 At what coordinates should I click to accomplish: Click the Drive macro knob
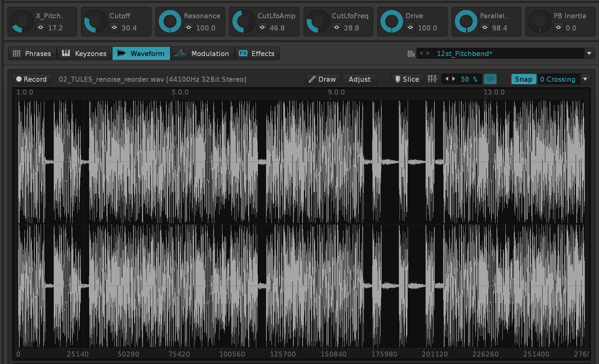coord(391,21)
